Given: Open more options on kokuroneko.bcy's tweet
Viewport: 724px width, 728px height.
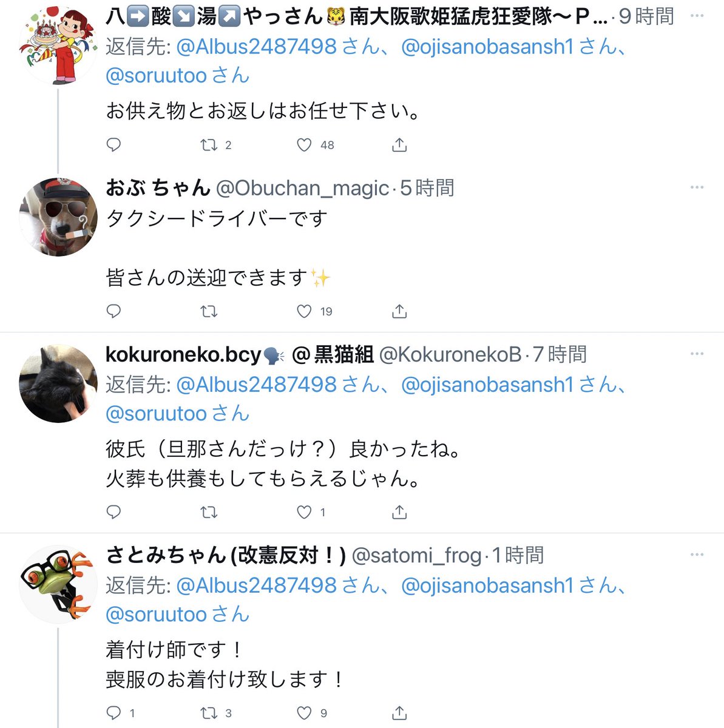Looking at the screenshot, I should pos(697,354).
